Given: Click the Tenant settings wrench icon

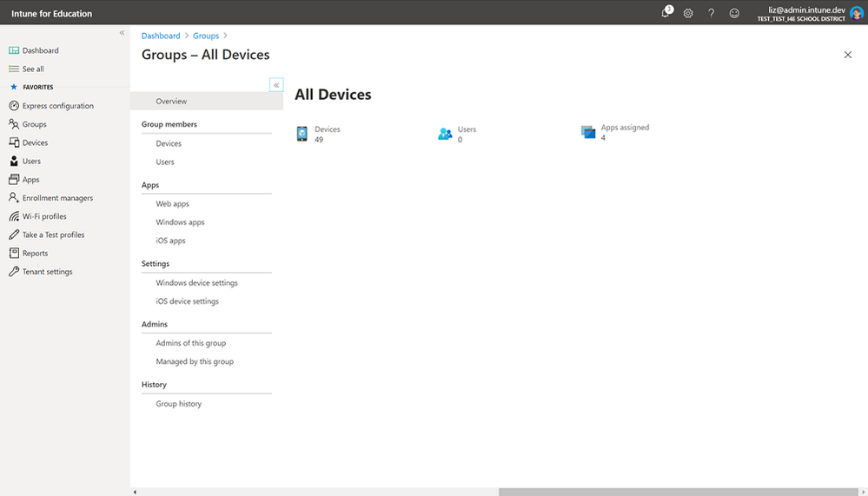Looking at the screenshot, I should [x=14, y=272].
